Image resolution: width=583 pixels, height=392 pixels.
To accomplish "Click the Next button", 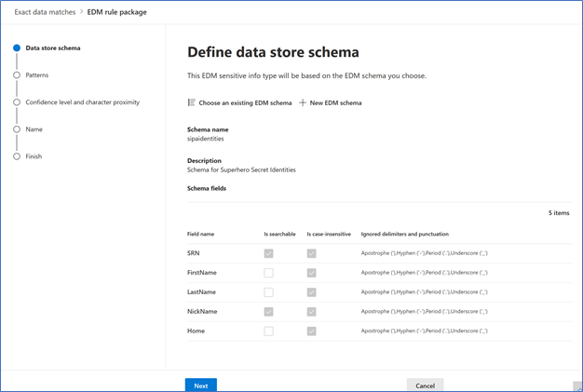I will click(x=201, y=385).
